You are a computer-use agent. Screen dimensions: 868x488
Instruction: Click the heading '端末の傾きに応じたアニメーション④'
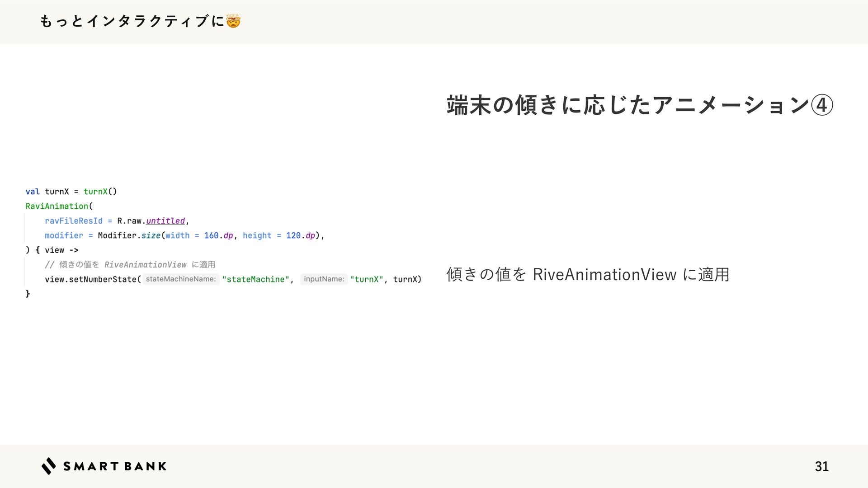pos(640,105)
